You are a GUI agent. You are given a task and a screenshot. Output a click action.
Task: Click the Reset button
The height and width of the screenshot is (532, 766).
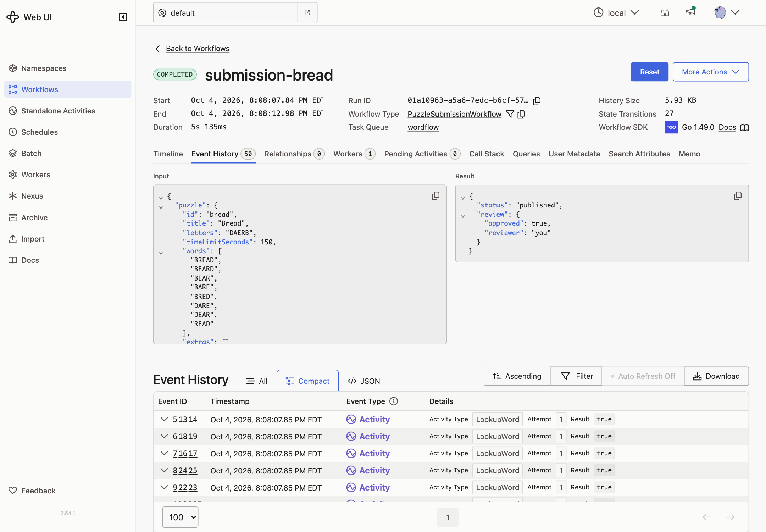coord(650,72)
